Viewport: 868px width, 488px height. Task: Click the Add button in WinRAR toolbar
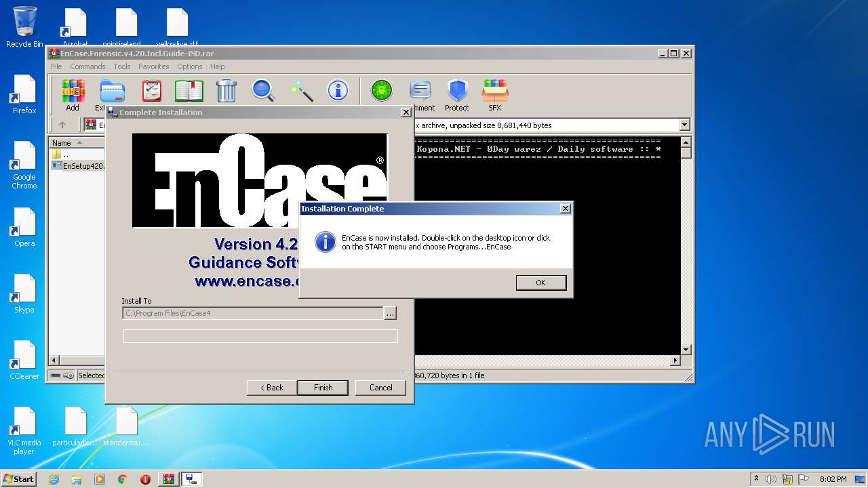pos(73,94)
